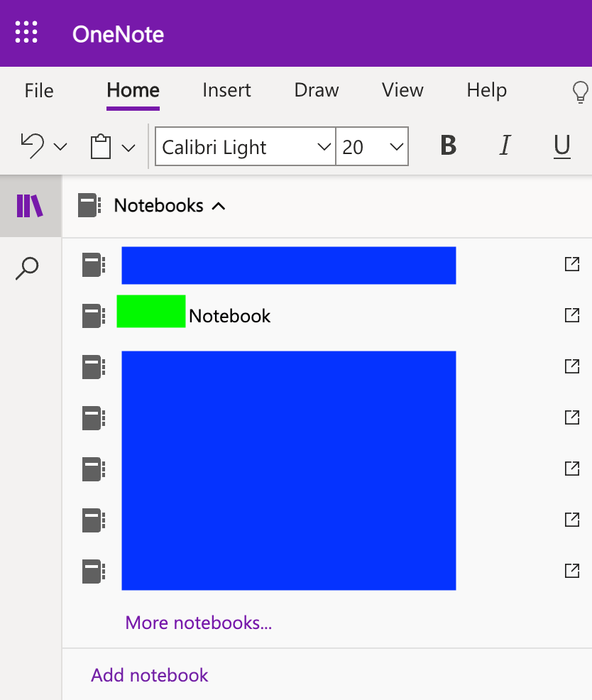Collapse the Notebooks list chevron
This screenshot has width=592, height=700.
219,207
